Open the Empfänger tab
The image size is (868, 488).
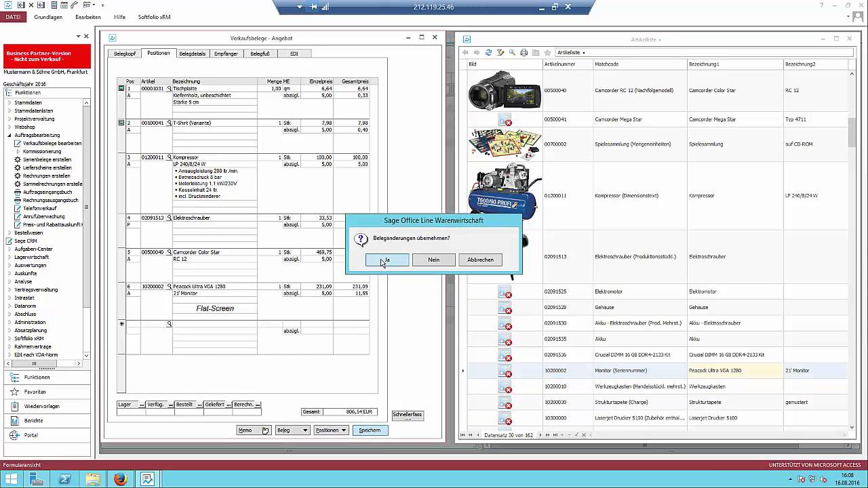pos(226,54)
